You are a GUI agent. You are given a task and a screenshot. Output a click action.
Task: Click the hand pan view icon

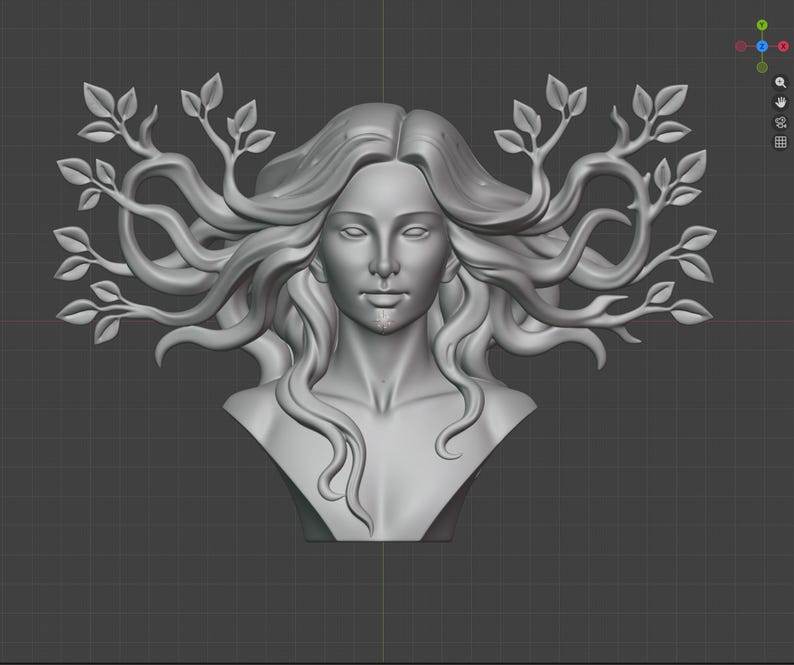tap(781, 102)
